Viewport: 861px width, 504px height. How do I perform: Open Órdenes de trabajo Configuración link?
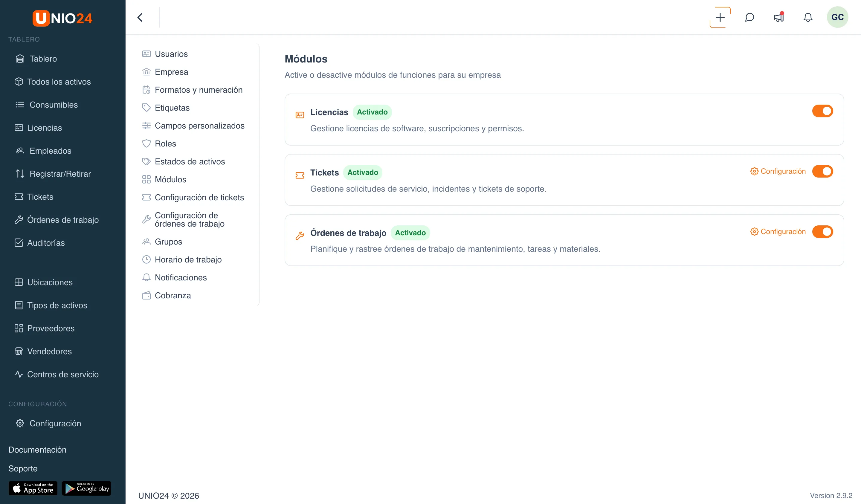(x=778, y=232)
